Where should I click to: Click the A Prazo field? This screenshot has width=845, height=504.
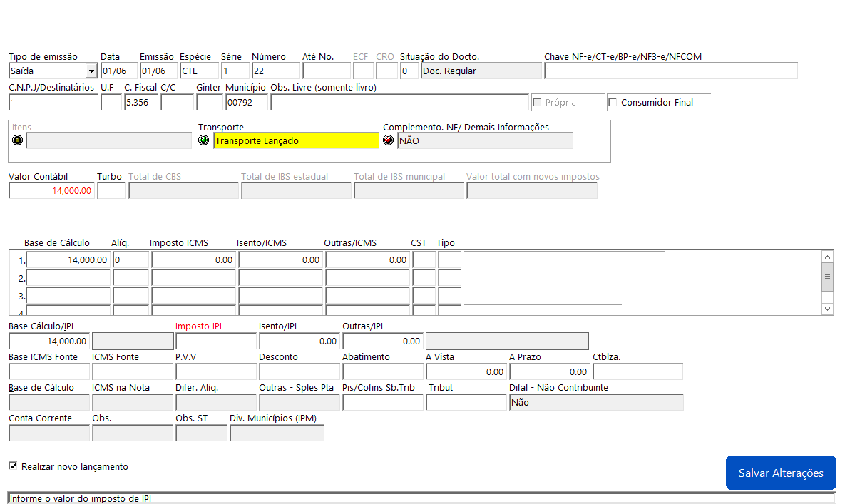550,372
